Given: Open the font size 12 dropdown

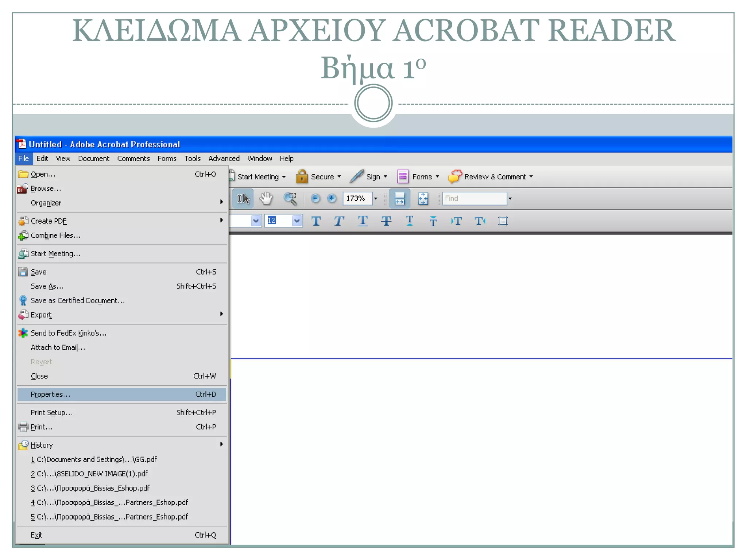Looking at the screenshot, I should point(297,221).
